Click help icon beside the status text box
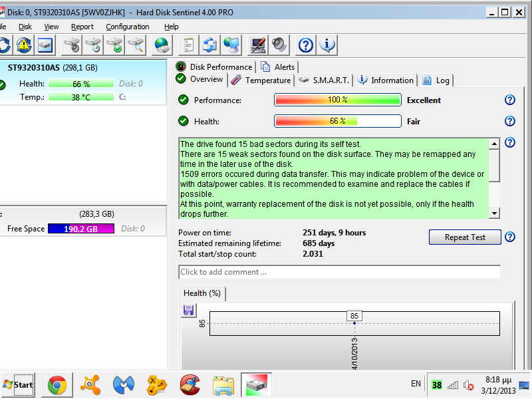532x399 pixels. [x=509, y=142]
